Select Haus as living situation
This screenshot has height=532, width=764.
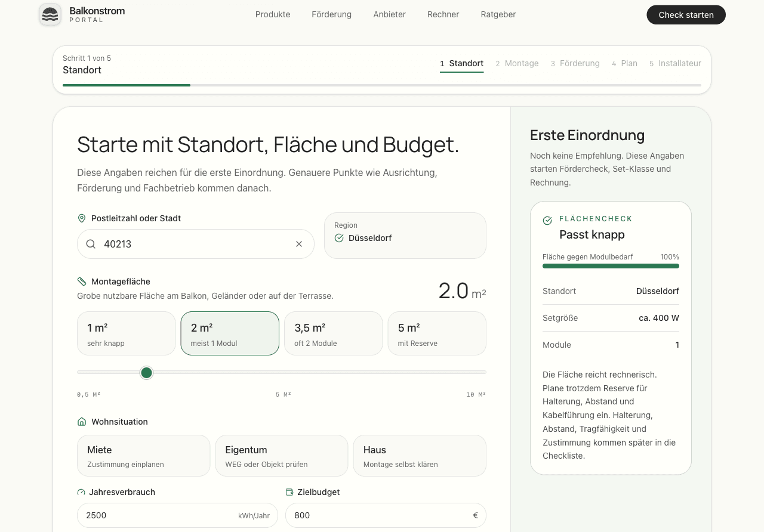point(420,456)
